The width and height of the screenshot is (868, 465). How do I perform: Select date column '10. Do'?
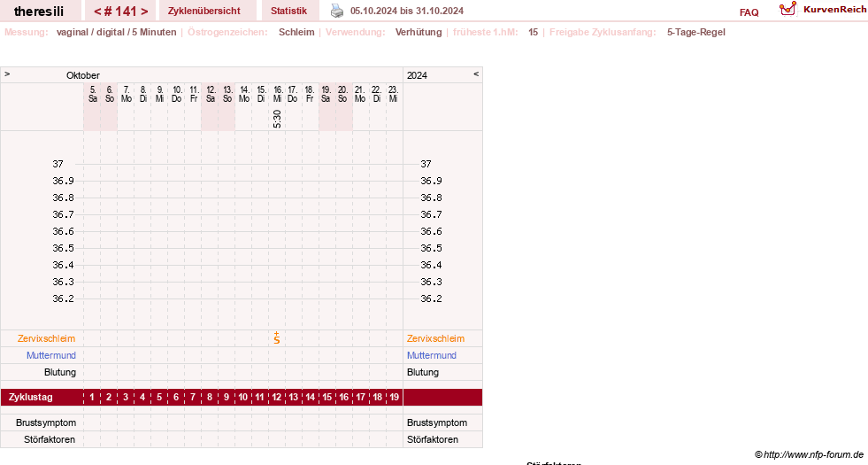[x=177, y=94]
